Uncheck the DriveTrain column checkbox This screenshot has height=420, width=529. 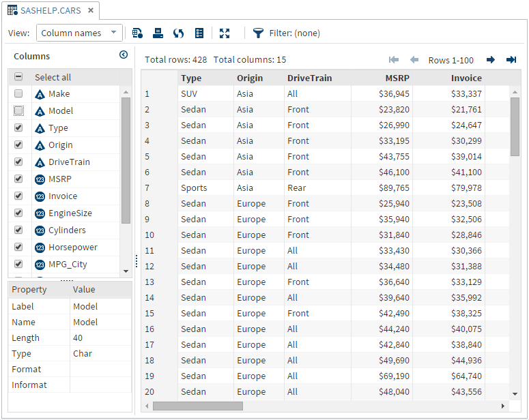18,162
